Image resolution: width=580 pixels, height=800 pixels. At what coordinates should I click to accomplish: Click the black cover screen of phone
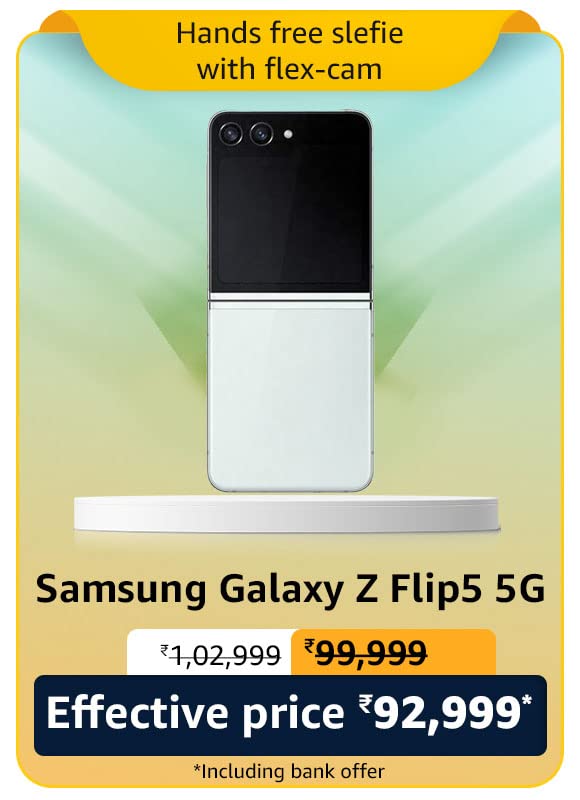[290, 204]
